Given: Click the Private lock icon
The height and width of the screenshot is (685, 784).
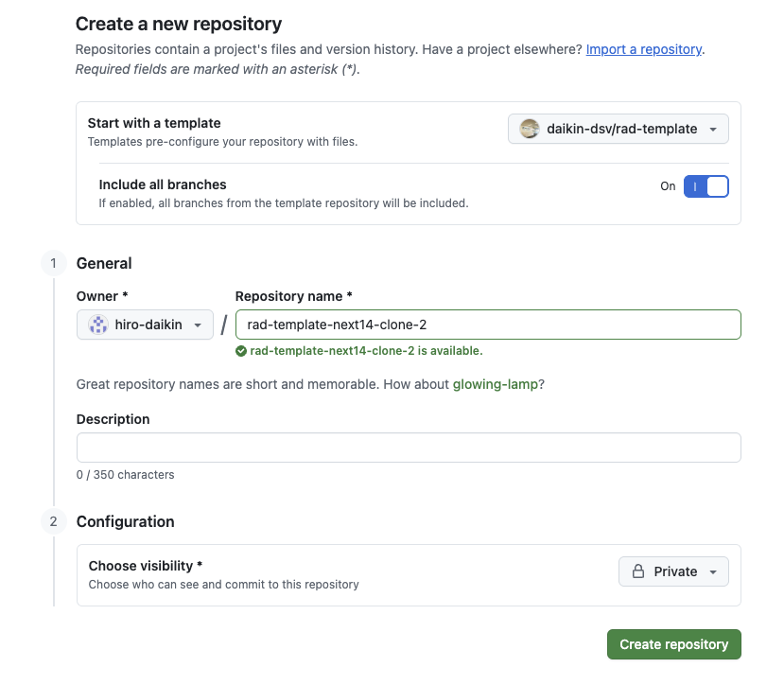Looking at the screenshot, I should pos(638,571).
